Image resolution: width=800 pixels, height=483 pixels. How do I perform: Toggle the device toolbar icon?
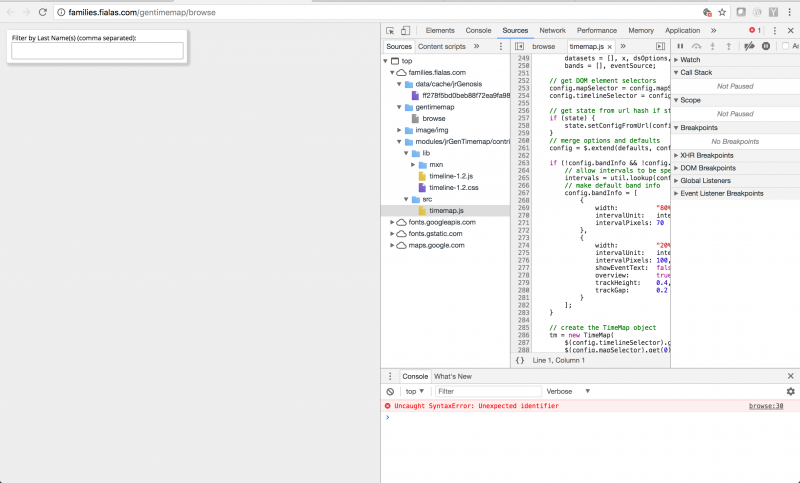pyautogui.click(x=407, y=31)
